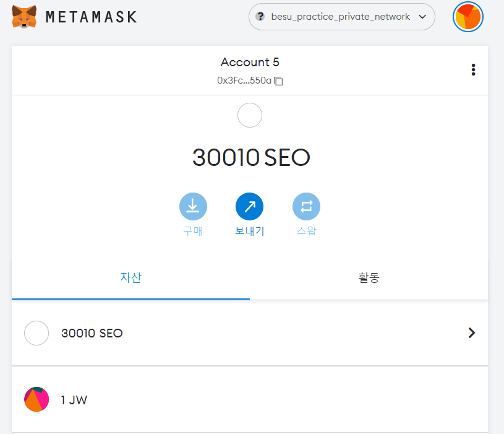504x434 pixels.
Task: Switch to the 활동 tab
Action: 369,277
